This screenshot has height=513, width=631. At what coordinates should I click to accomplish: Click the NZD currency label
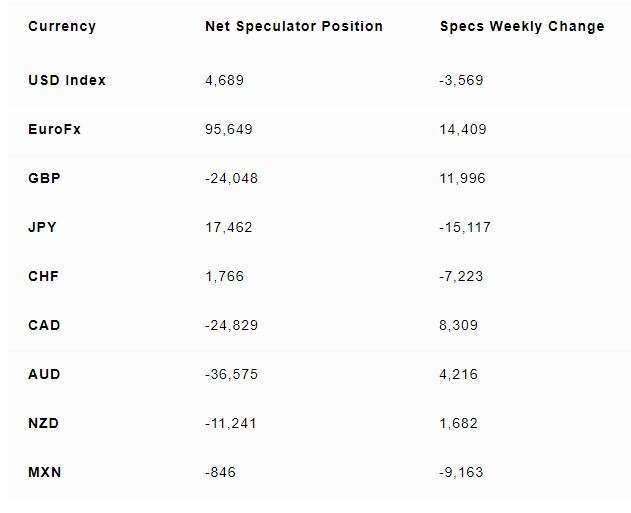pyautogui.click(x=43, y=423)
